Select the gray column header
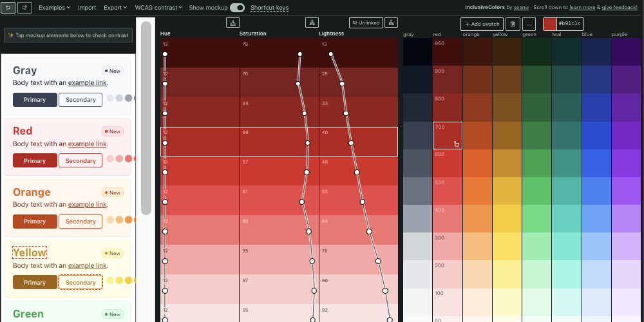Image resolution: width=644 pixels, height=322 pixels. click(408, 35)
